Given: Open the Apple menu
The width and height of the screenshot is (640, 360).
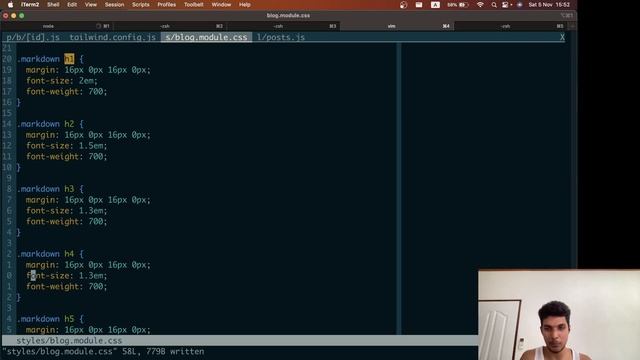Looking at the screenshot, I should click(x=11, y=5).
